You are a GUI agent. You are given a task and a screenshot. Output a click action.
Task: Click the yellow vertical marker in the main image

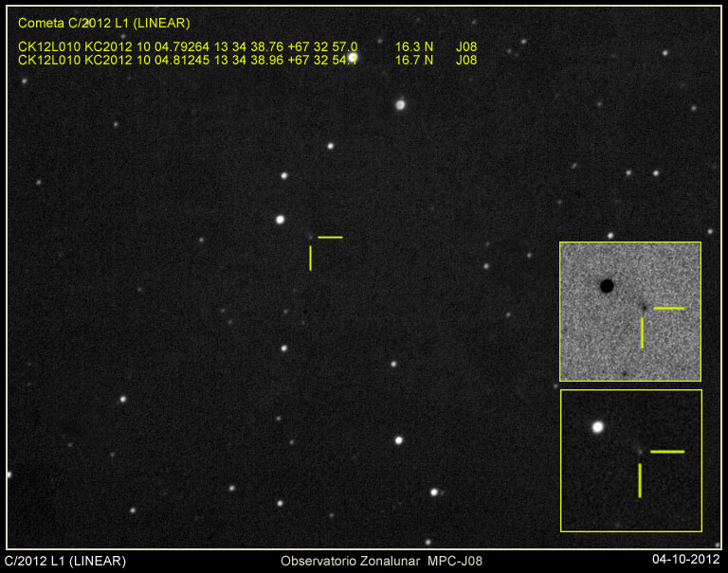pos(310,258)
